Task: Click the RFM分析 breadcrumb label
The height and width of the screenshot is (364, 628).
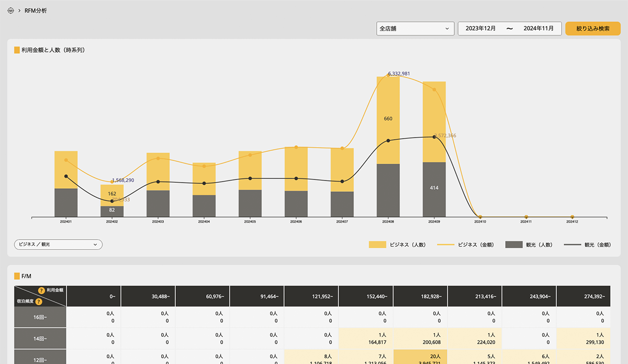Action: [36, 10]
